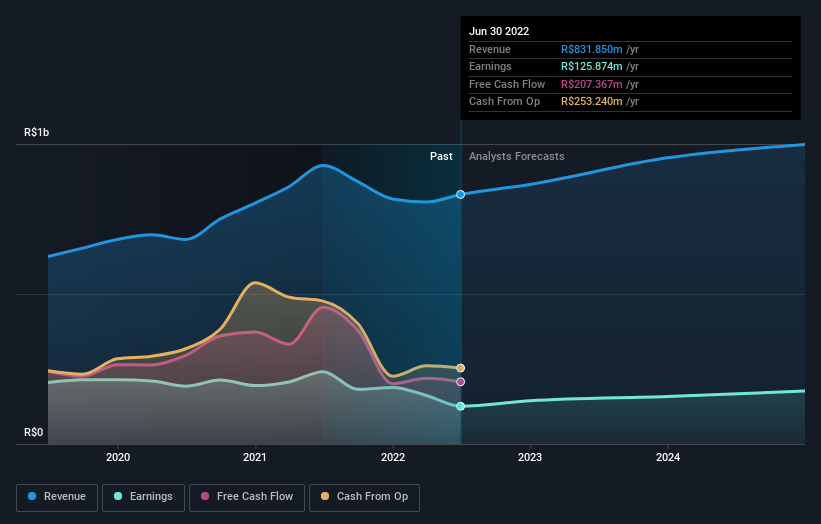Click the 2022 x-axis label
Screen dimensions: 821x524
(393, 457)
